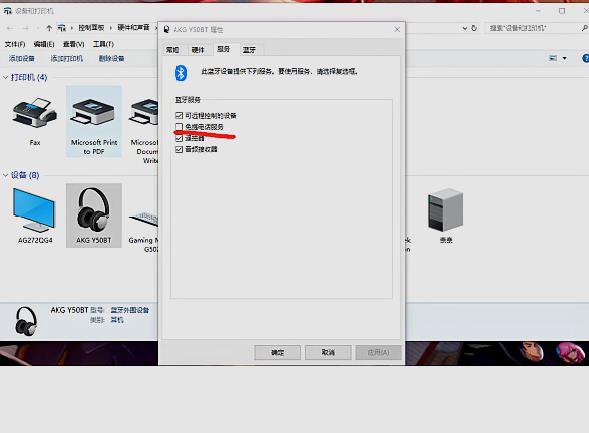589x433 pixels.
Task: Click the headphone icon in details pane
Action: (26, 321)
